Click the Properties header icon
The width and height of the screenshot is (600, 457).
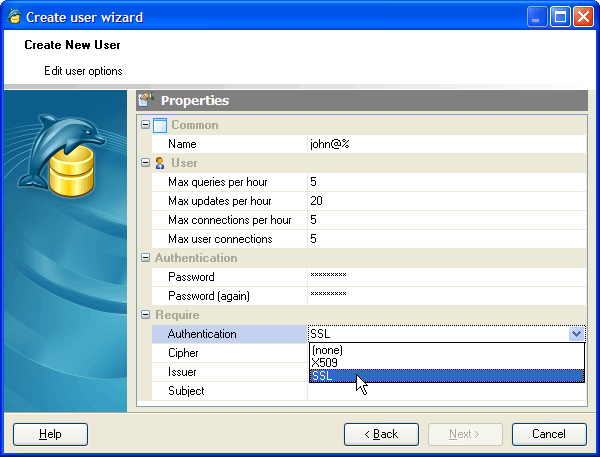146,100
